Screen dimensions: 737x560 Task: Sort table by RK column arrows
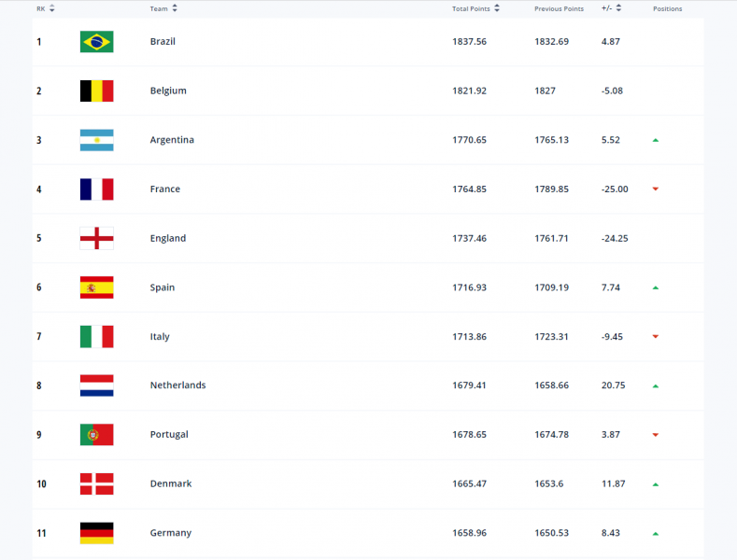[x=51, y=8]
